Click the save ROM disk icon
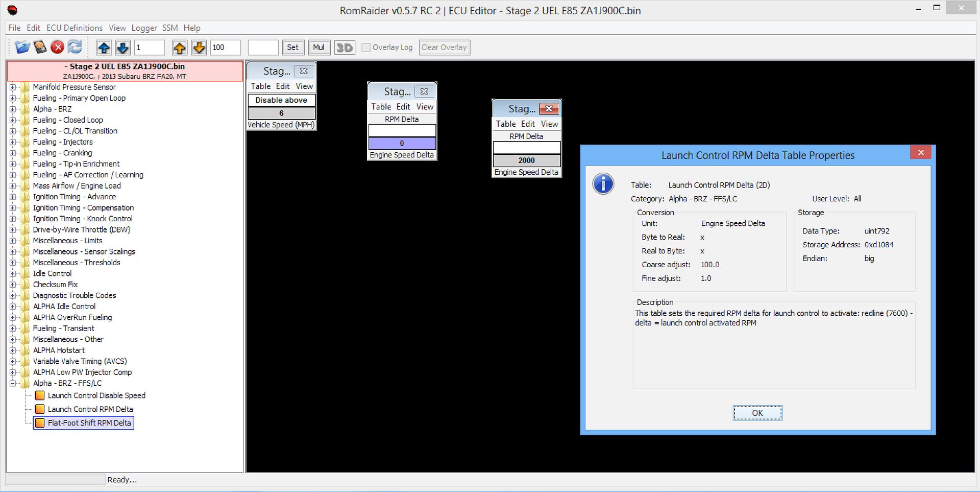Image resolution: width=980 pixels, height=492 pixels. tap(40, 48)
